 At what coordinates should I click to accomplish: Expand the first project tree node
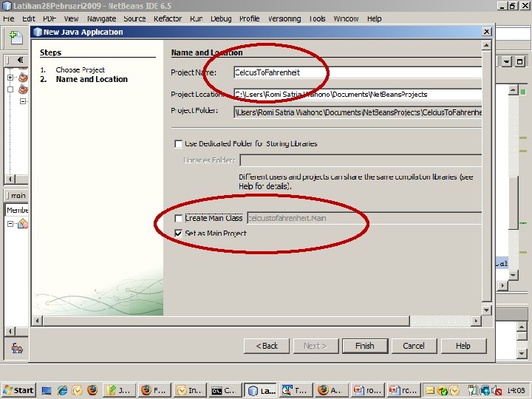click(x=10, y=78)
